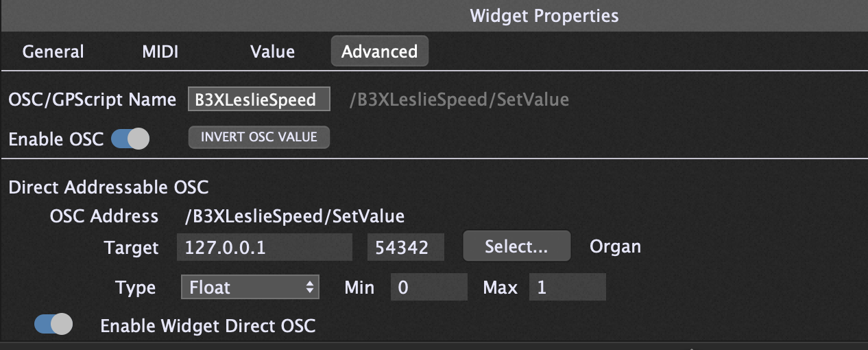Image resolution: width=868 pixels, height=350 pixels.
Task: Click the Max value field
Action: (567, 287)
